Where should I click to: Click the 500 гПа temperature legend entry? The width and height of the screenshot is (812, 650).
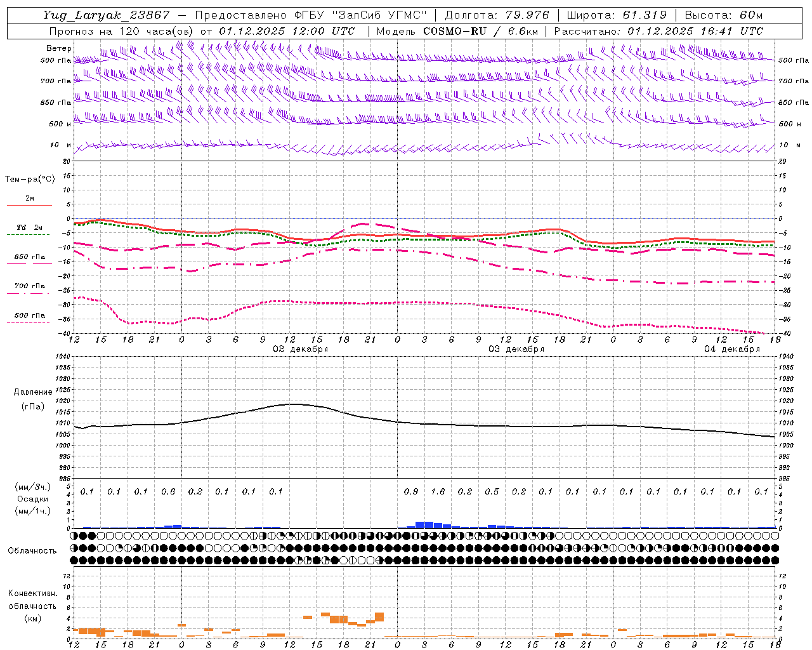coord(30,315)
